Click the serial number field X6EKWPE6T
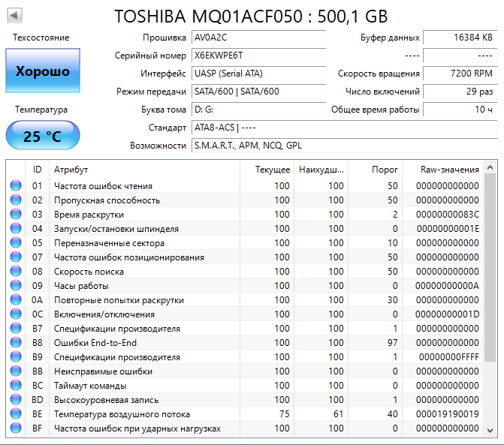Image resolution: width=504 pixels, height=445 pixels. pos(258,56)
